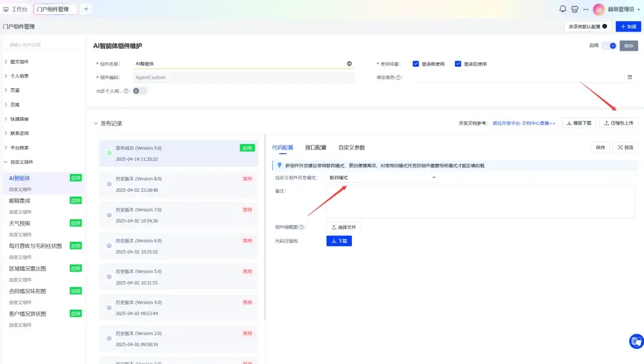Expand the 页尾 tree node
The height and width of the screenshot is (364, 644).
click(x=6, y=105)
